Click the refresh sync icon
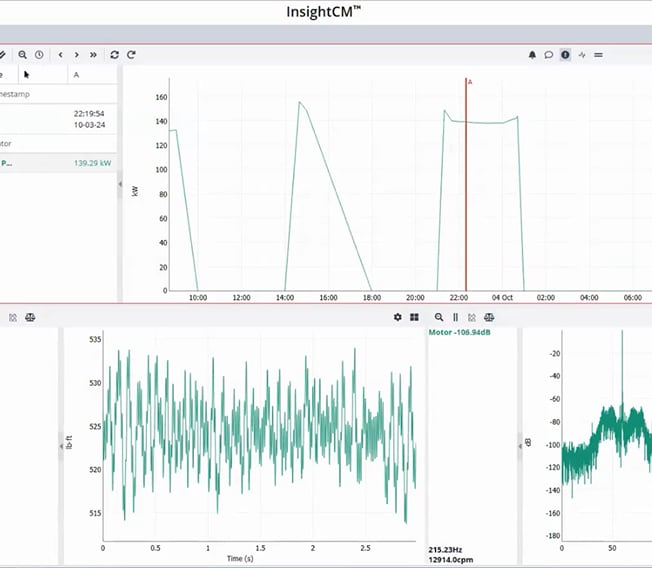652x568 pixels. click(x=115, y=55)
